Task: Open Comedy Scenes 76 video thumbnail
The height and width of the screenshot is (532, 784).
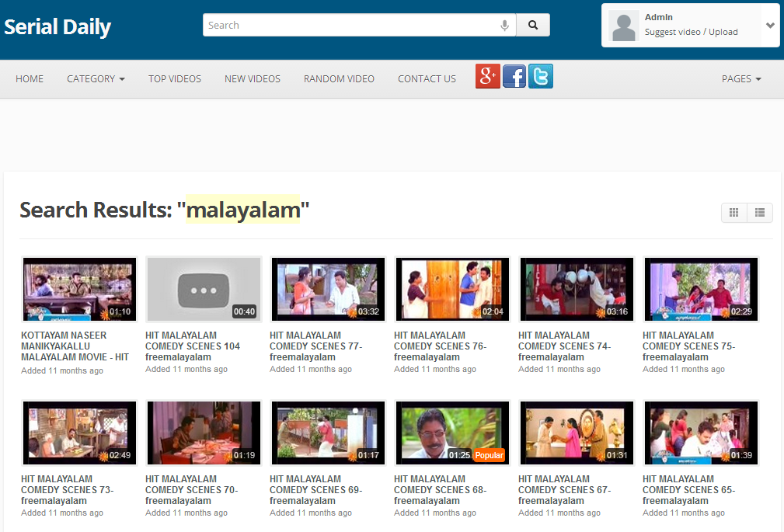Action: tap(452, 289)
